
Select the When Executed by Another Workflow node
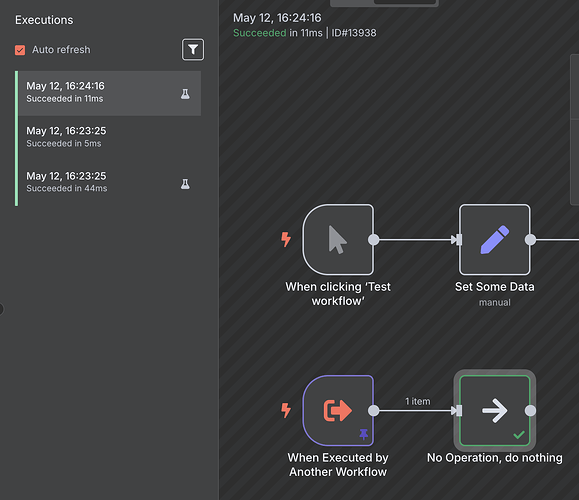point(338,410)
